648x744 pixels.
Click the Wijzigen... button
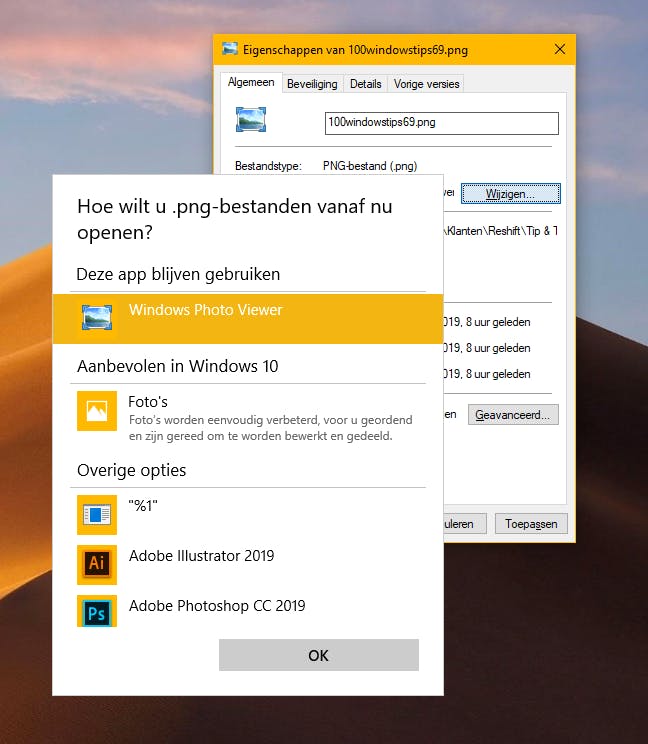[510, 194]
